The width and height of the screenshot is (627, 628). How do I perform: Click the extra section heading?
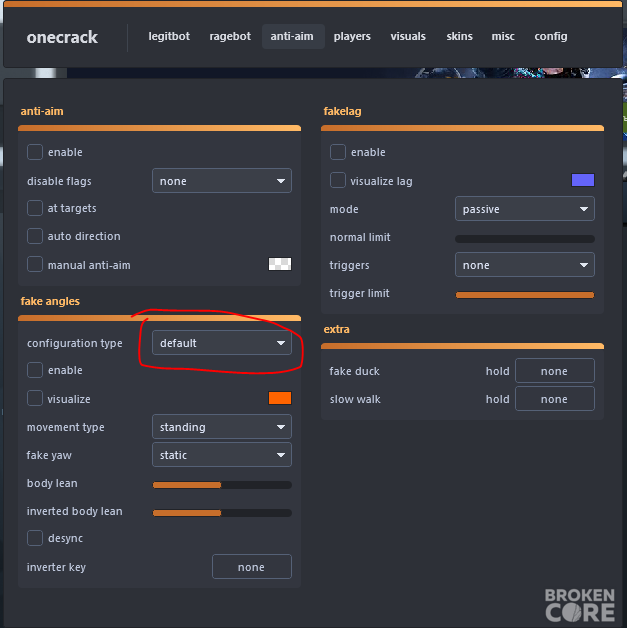(x=336, y=329)
